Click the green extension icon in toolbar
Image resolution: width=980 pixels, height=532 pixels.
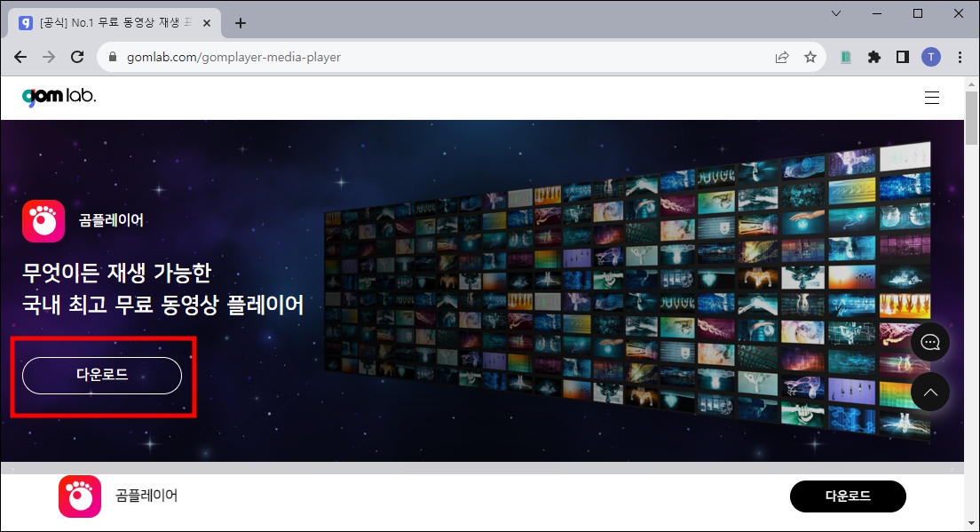coord(846,57)
